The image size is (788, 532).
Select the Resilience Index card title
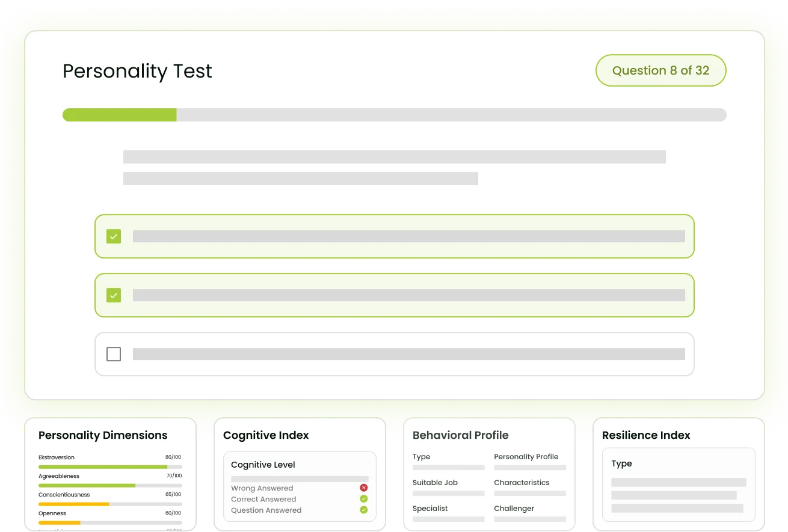pyautogui.click(x=646, y=435)
